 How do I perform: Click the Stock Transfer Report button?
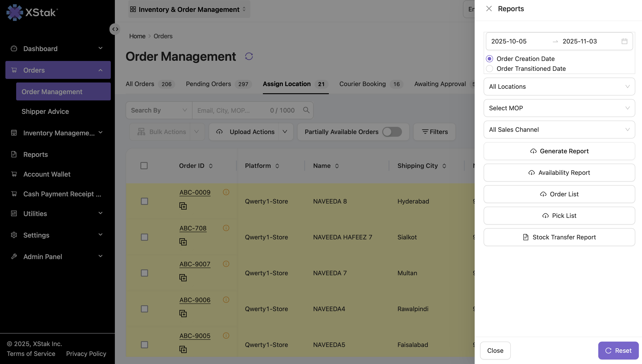coord(559,237)
